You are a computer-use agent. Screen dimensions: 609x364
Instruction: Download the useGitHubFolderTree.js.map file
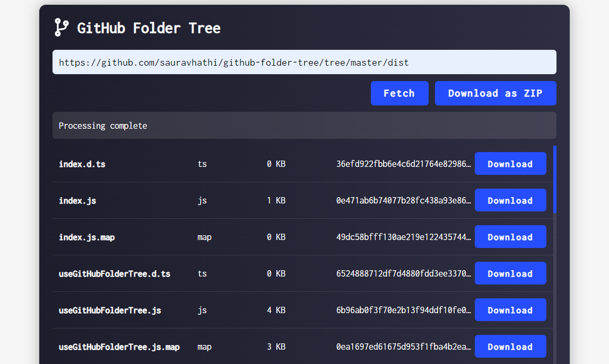(510, 346)
